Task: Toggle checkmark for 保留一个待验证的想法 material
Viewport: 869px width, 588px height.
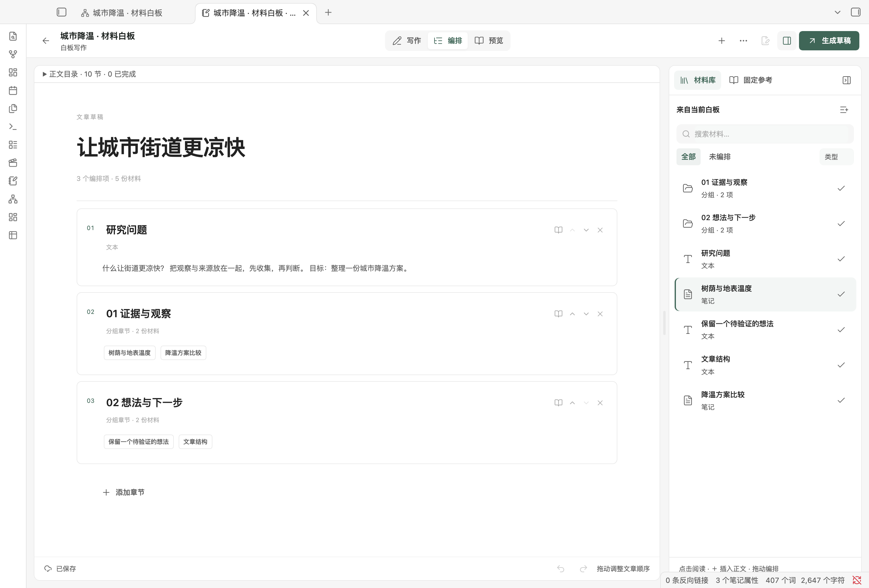Action: pyautogui.click(x=841, y=330)
